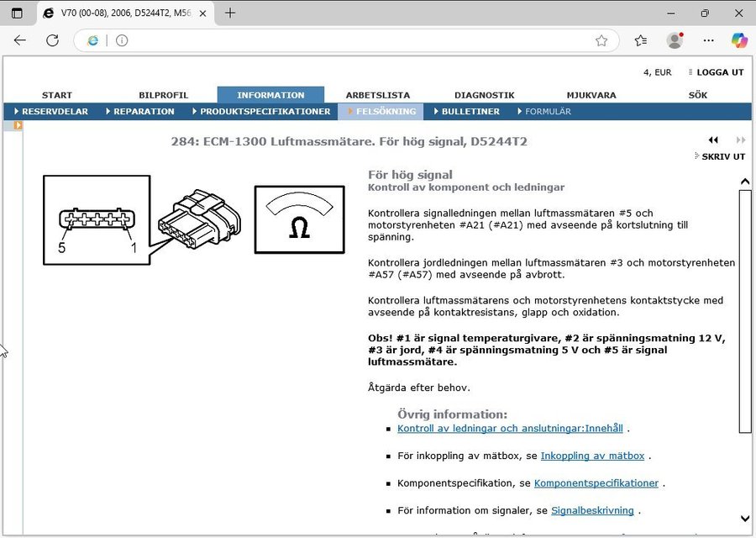Open browser settings ellipsis menu

(708, 40)
